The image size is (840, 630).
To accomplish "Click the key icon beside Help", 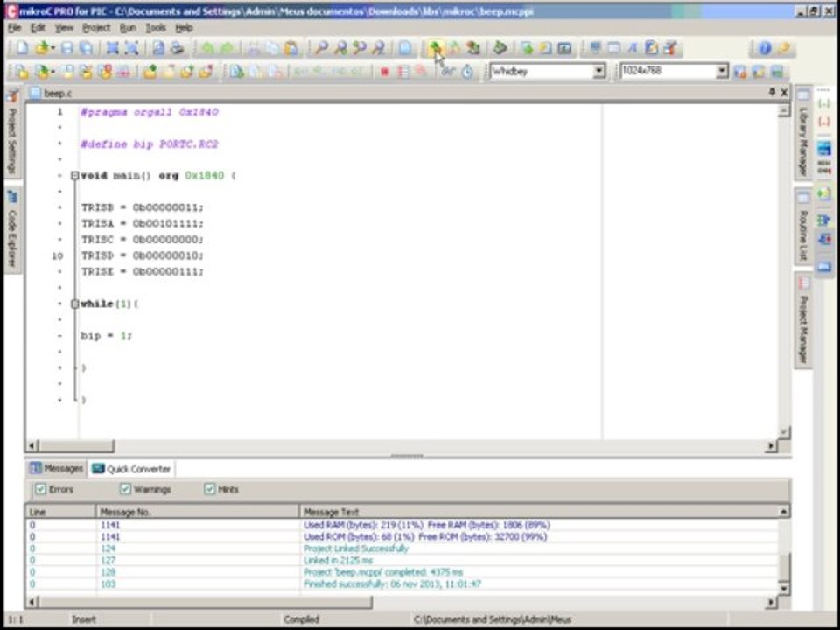I will point(784,47).
